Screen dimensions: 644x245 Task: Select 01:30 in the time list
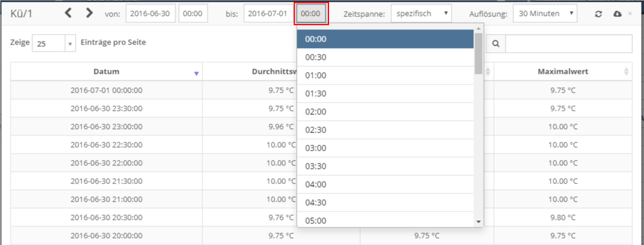point(385,94)
